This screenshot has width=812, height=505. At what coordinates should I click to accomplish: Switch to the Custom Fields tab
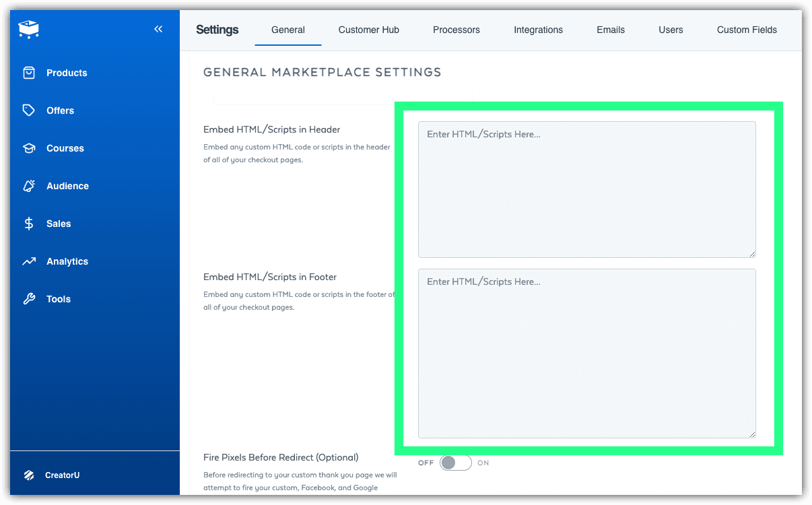pyautogui.click(x=747, y=30)
